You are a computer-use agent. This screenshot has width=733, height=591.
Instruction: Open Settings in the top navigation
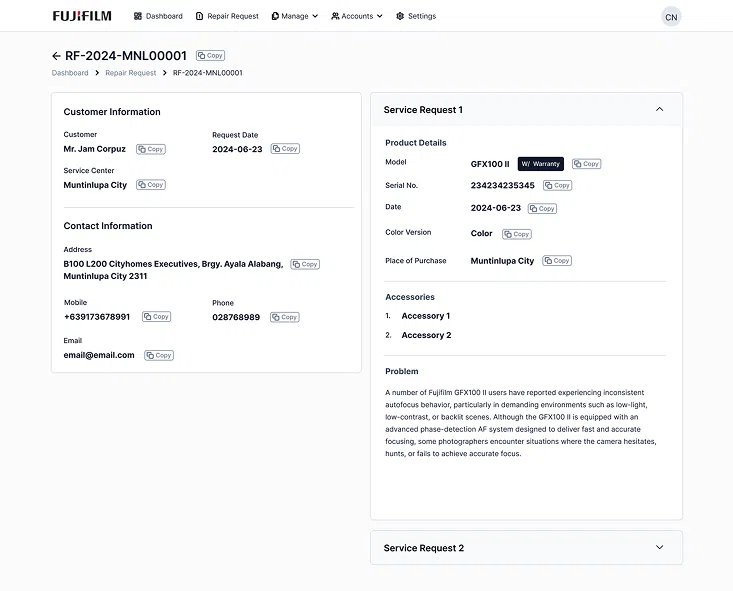(x=416, y=16)
